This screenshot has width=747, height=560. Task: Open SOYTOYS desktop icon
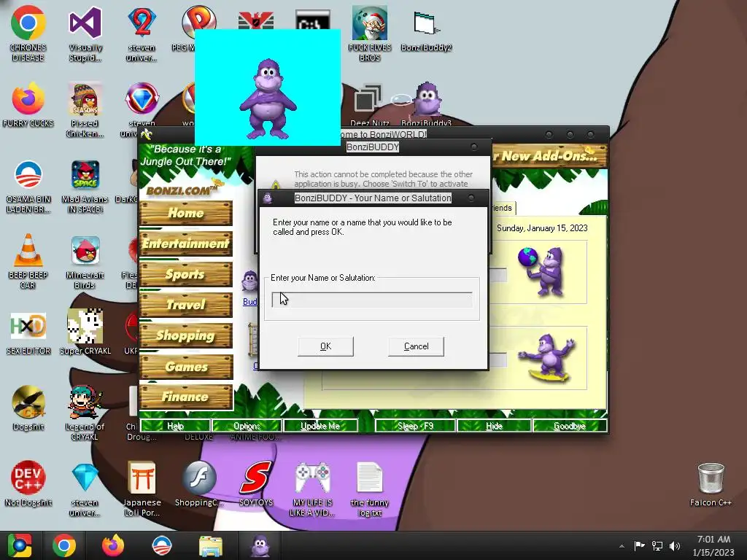(256, 484)
